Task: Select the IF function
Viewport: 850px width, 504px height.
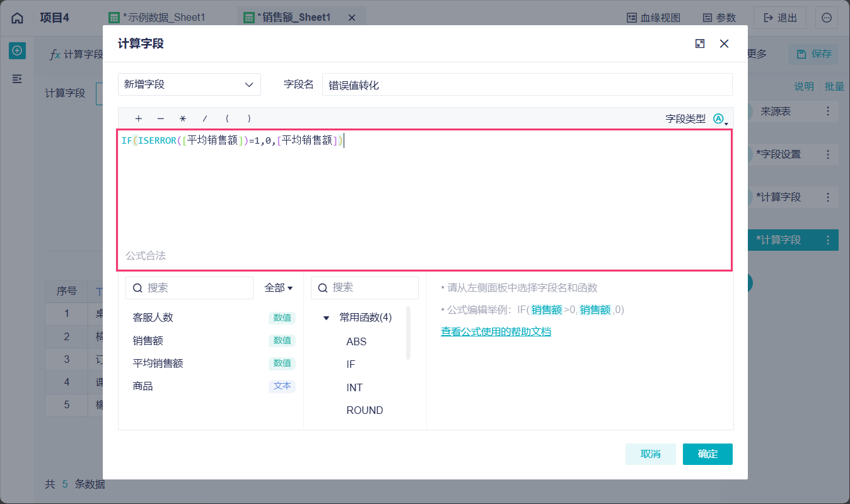Action: pyautogui.click(x=351, y=364)
